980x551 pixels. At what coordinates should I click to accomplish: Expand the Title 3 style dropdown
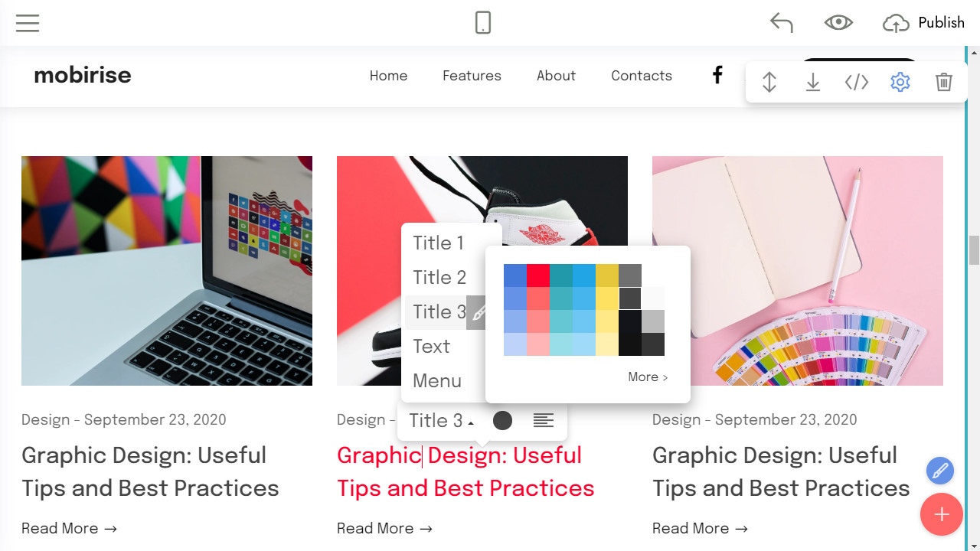[x=442, y=420]
